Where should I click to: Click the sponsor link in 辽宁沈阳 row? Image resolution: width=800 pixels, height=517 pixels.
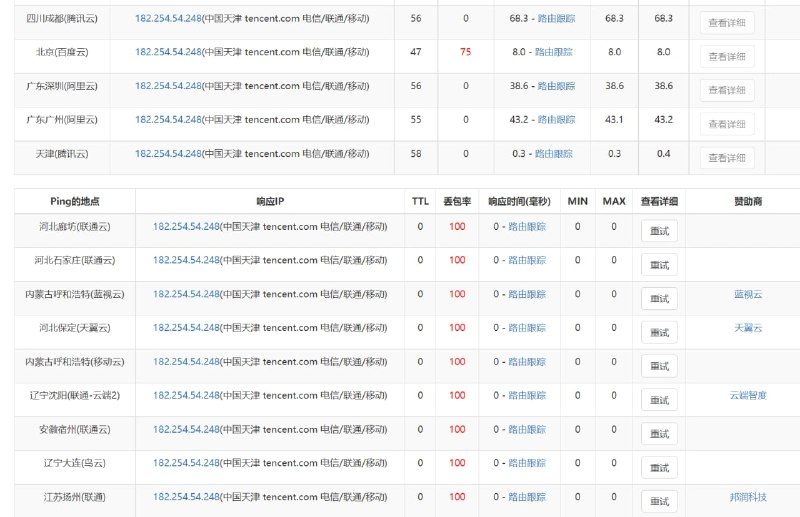point(748,395)
